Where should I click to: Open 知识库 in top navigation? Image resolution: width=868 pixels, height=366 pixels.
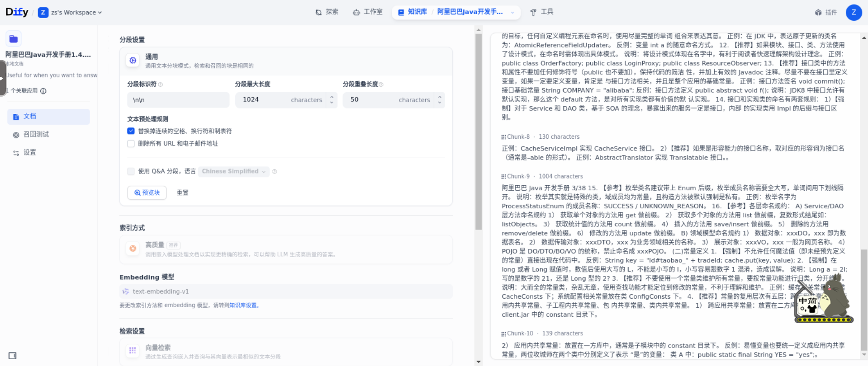tap(413, 12)
